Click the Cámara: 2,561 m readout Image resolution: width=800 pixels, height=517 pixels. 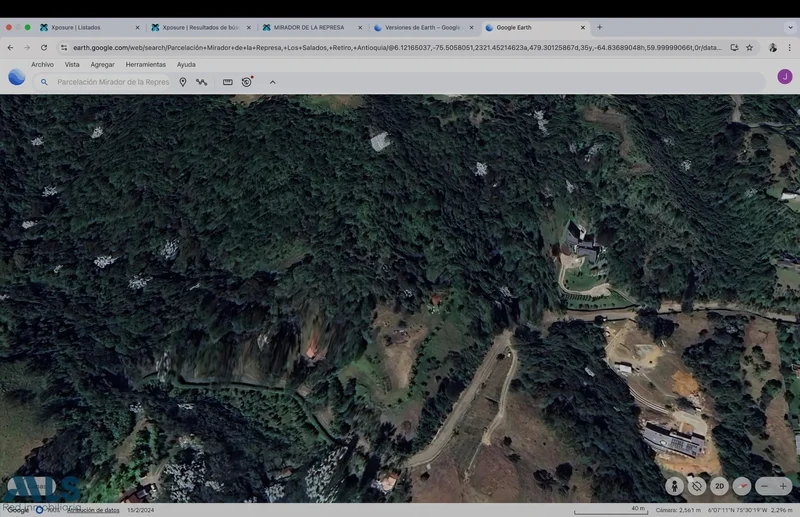pos(678,510)
